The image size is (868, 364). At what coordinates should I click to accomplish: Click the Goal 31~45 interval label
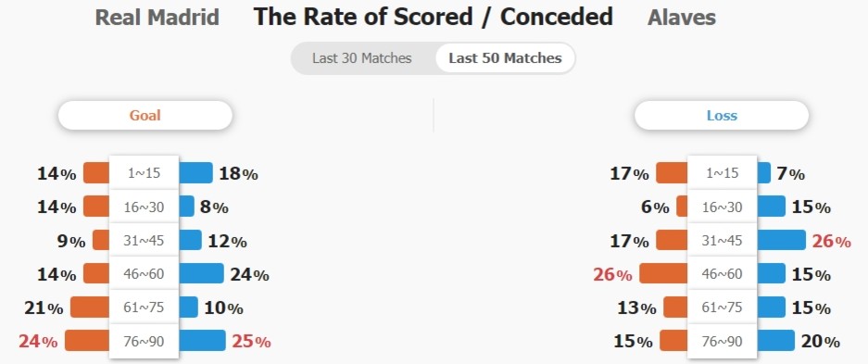pyautogui.click(x=144, y=240)
